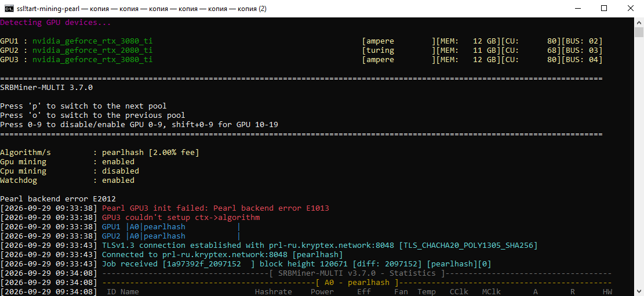Maximize the console window
The width and height of the screenshot is (644, 296).
(x=604, y=8)
